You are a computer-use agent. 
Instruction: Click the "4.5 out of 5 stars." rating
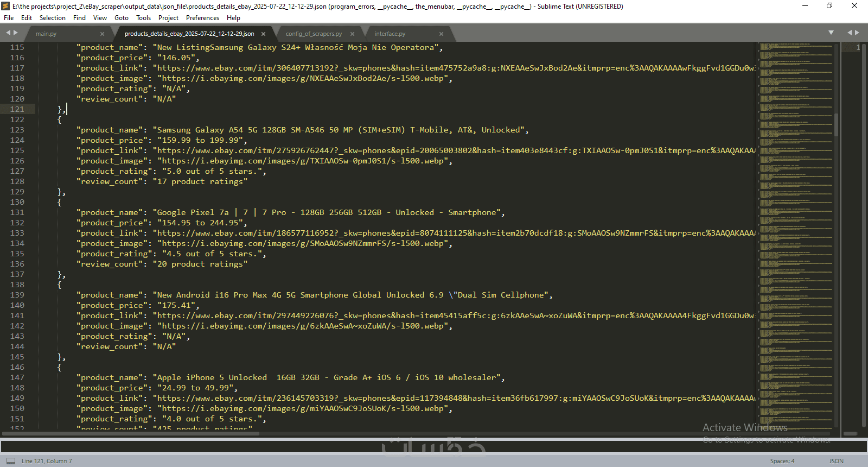(x=212, y=254)
